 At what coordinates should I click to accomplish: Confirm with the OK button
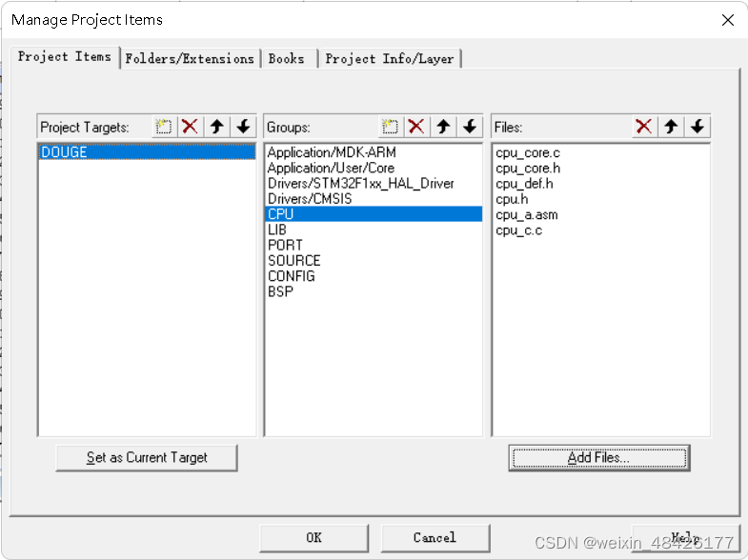pyautogui.click(x=313, y=537)
